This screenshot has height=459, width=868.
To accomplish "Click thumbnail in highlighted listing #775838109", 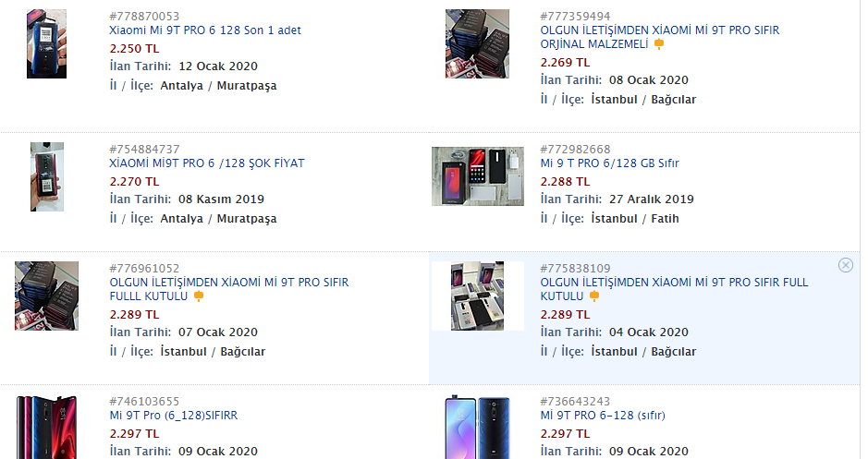I will (478, 296).
